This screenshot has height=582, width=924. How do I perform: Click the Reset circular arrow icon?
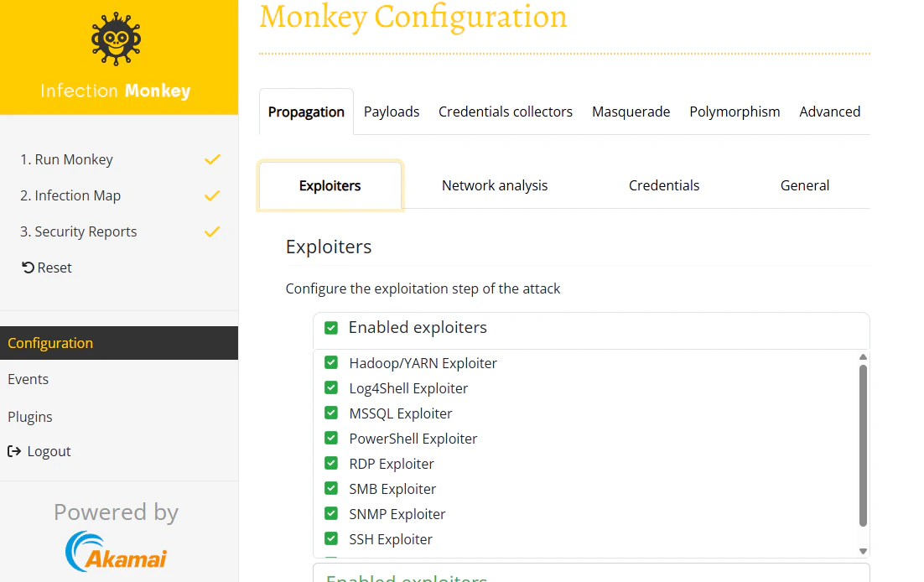pos(28,268)
